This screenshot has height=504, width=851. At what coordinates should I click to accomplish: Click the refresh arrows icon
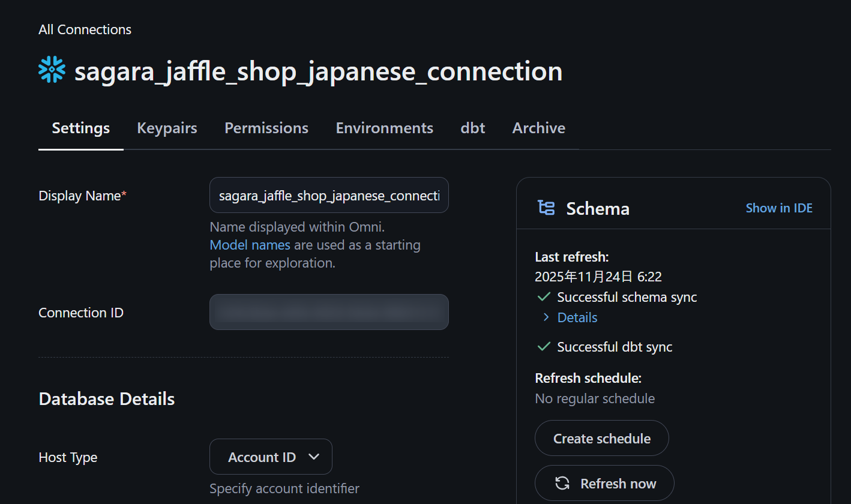[x=562, y=484]
